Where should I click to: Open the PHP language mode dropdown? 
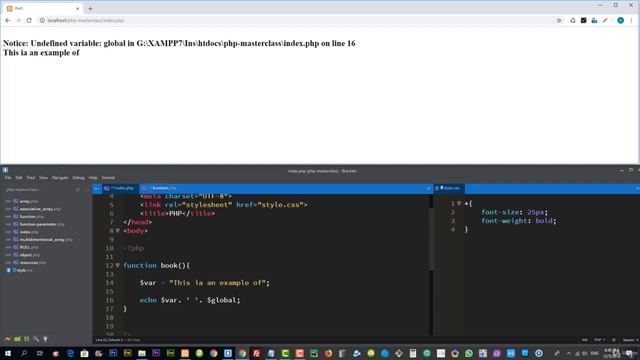599,340
